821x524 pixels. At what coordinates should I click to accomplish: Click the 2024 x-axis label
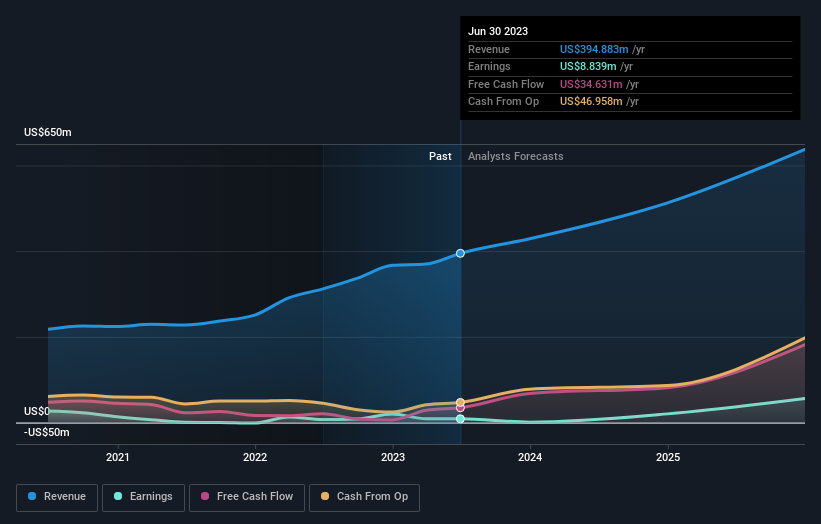pos(530,457)
